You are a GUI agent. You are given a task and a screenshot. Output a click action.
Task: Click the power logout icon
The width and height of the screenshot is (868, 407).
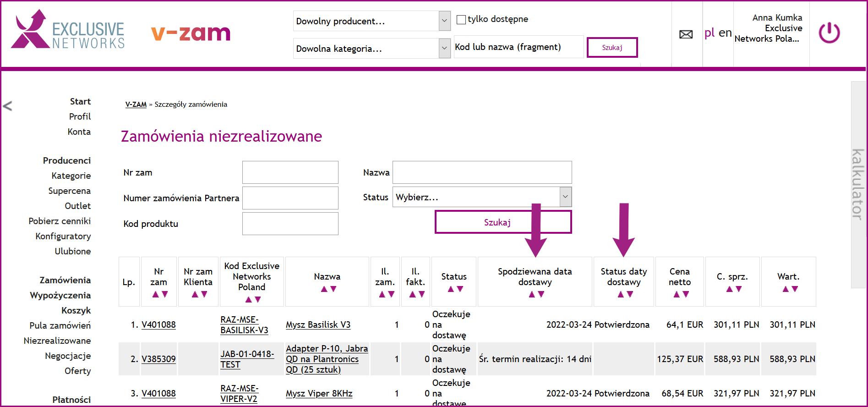[x=829, y=33]
